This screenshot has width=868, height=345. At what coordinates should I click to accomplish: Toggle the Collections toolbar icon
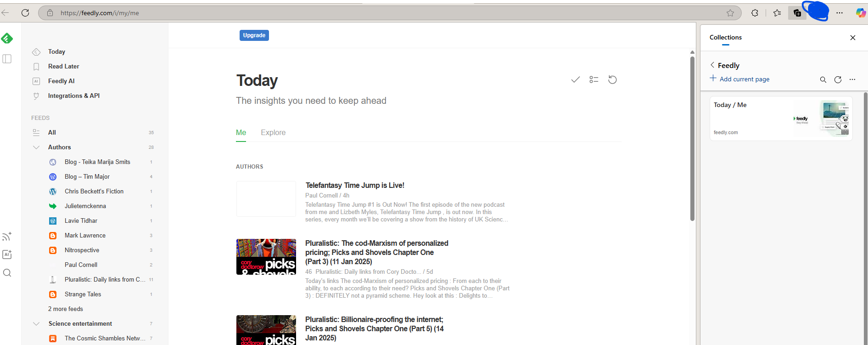click(797, 13)
